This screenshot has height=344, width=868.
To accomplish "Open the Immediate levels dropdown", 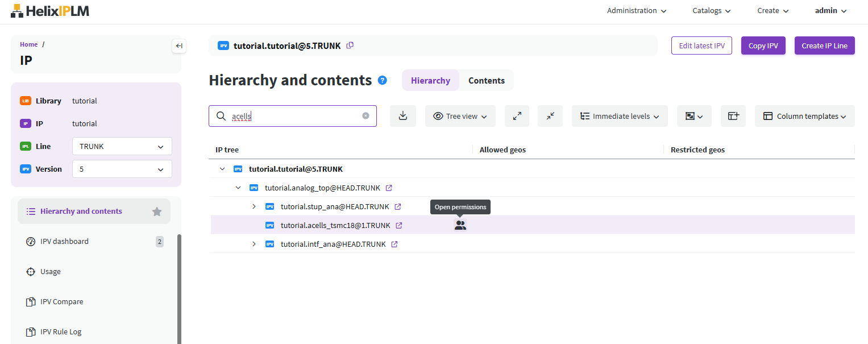I will click(619, 116).
